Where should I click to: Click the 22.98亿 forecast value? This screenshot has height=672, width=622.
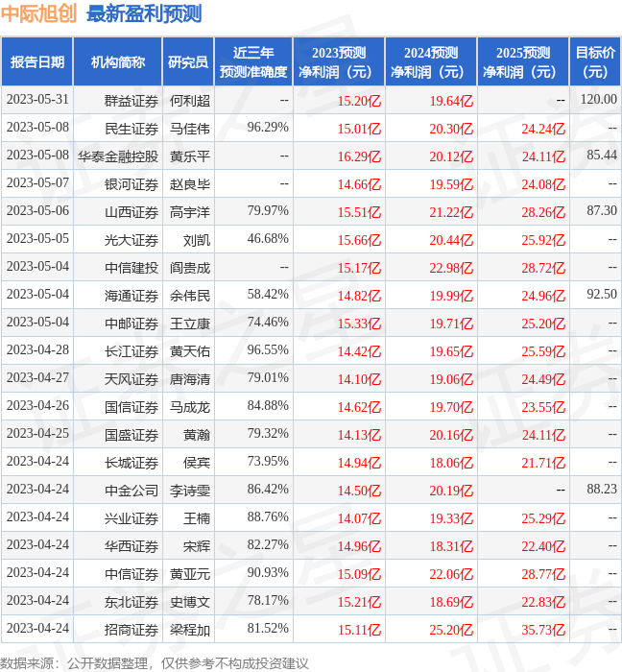[451, 268]
